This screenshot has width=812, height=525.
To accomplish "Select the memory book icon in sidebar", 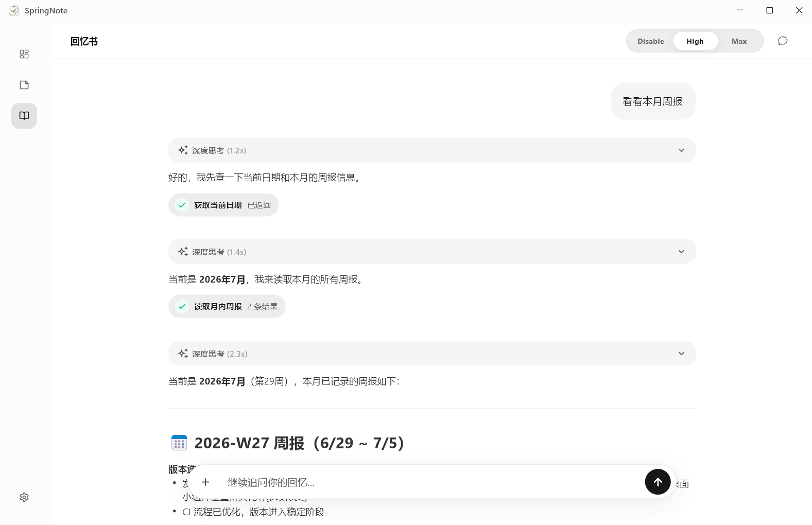I will 24,116.
